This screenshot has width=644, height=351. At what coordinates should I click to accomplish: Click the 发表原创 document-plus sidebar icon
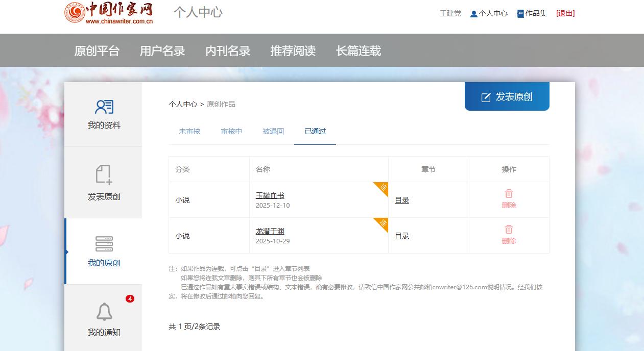click(x=104, y=174)
